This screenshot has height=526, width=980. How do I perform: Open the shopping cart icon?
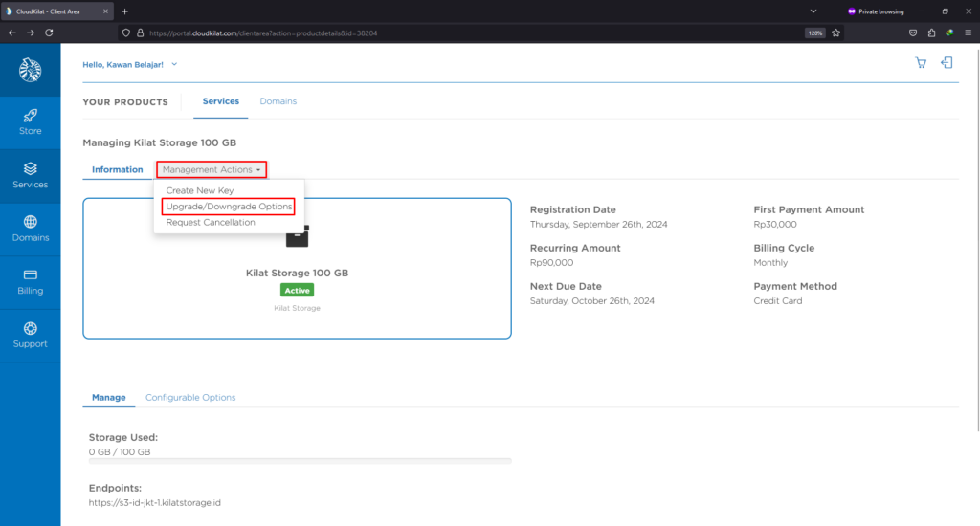coord(921,62)
